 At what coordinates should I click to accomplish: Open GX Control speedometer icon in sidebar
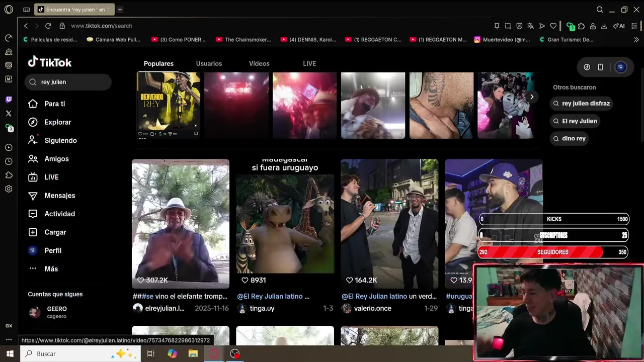click(x=9, y=38)
